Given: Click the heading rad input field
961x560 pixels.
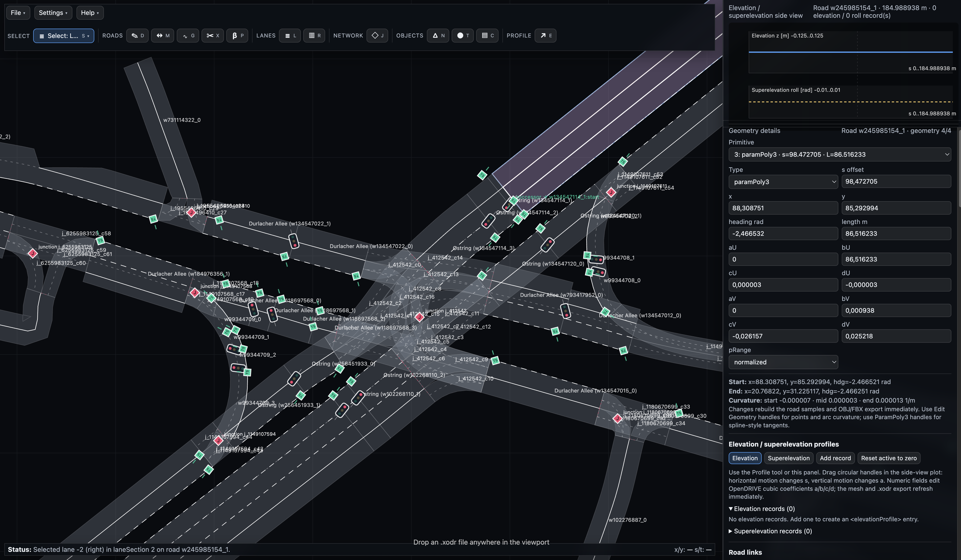Looking at the screenshot, I should tap(783, 233).
